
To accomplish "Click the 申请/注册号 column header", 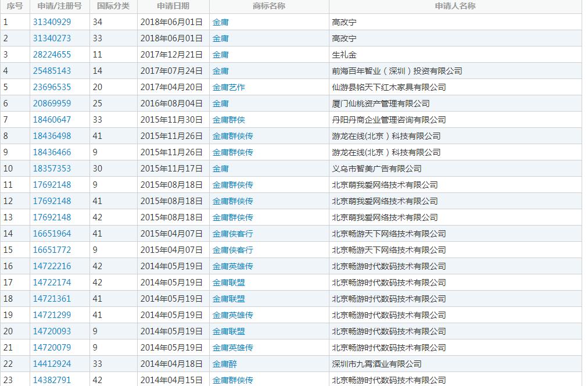I will (x=60, y=6).
